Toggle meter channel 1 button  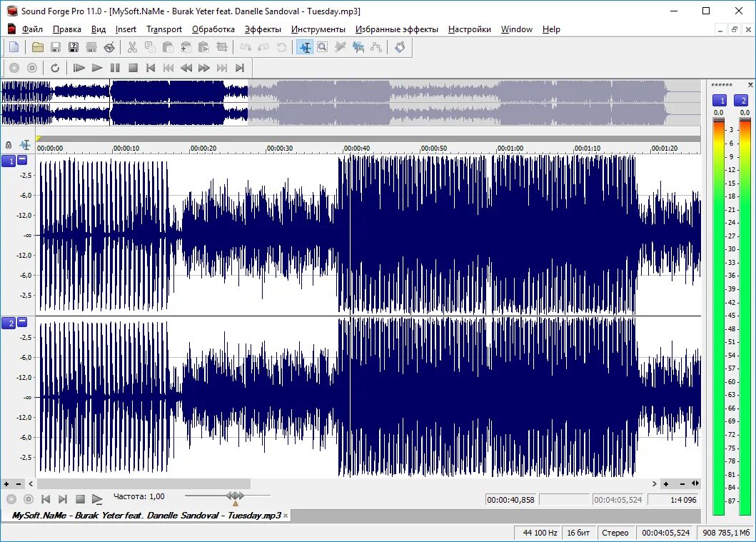point(720,100)
